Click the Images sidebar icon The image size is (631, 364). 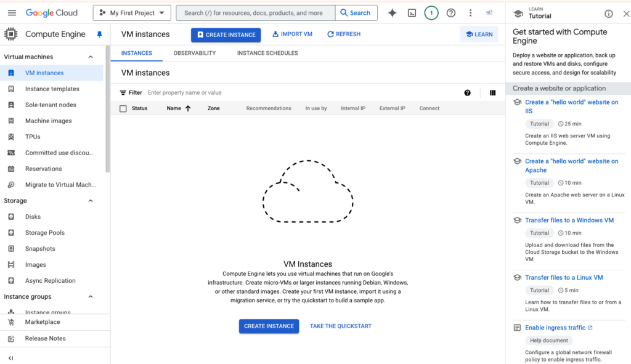click(x=11, y=265)
